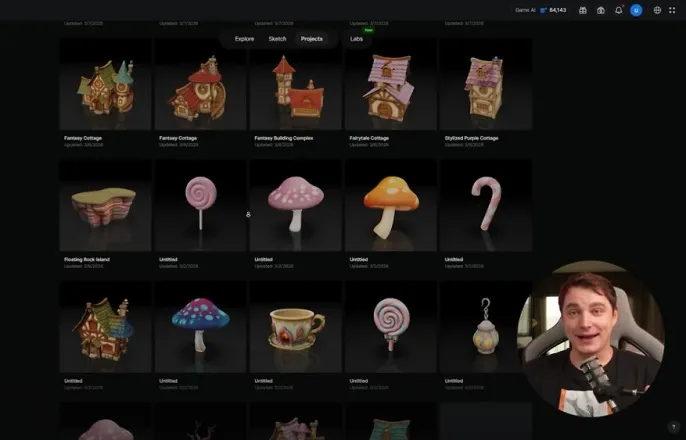Image resolution: width=686 pixels, height=440 pixels.
Task: Click the Floating Rock Island title text
Action: [87, 259]
